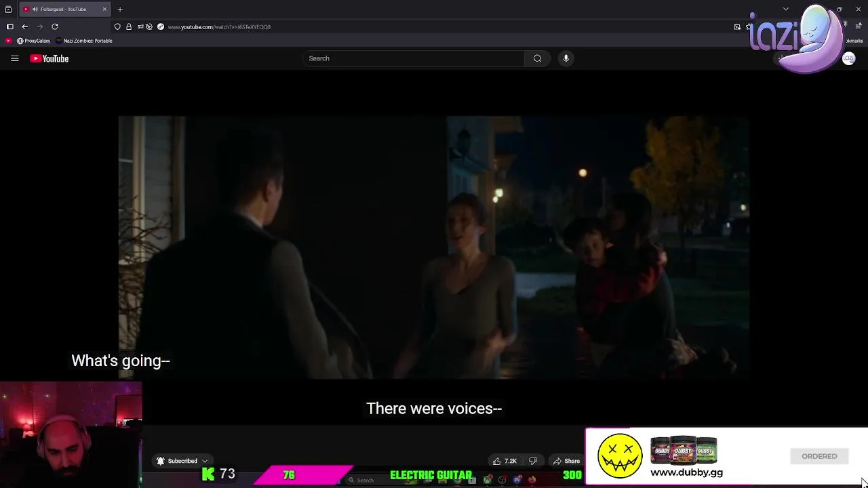
Task: Open a new browser tab with plus
Action: [x=120, y=9]
